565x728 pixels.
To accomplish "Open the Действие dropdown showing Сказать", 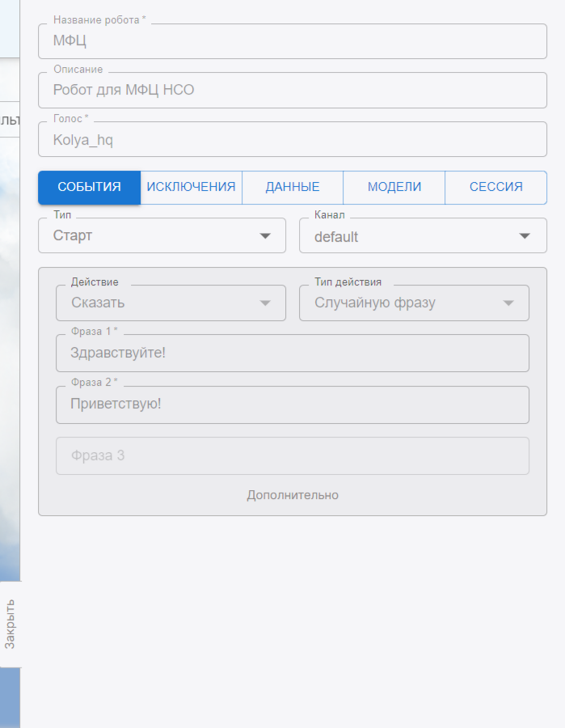I will click(x=162, y=303).
